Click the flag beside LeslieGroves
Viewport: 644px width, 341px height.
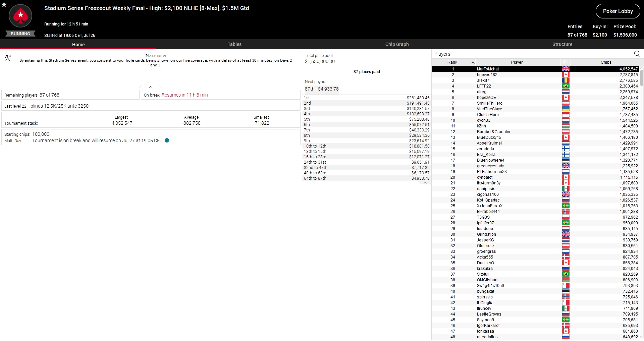tap(566, 314)
